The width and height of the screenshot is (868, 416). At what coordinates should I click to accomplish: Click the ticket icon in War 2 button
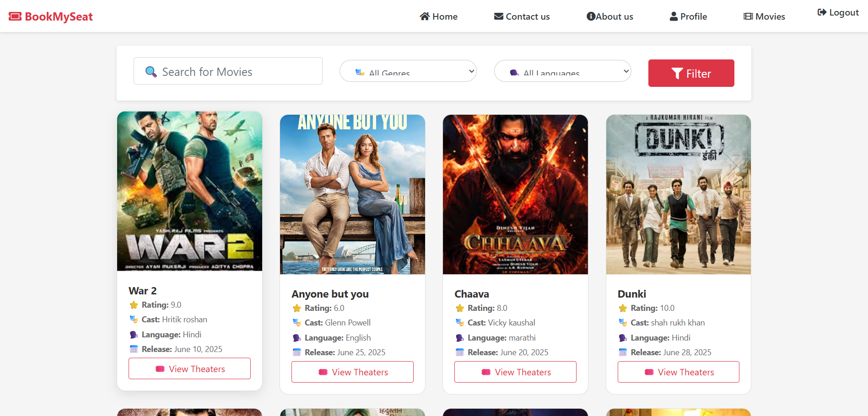click(x=160, y=369)
